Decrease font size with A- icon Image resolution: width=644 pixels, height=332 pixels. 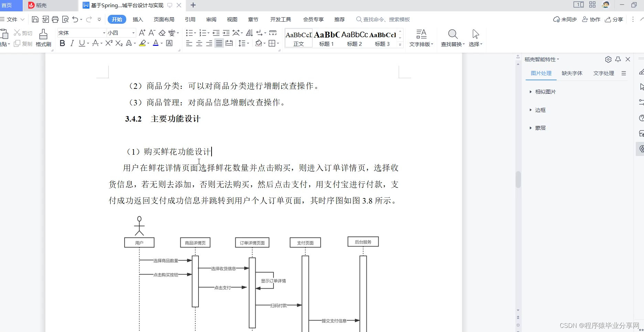coord(152,33)
